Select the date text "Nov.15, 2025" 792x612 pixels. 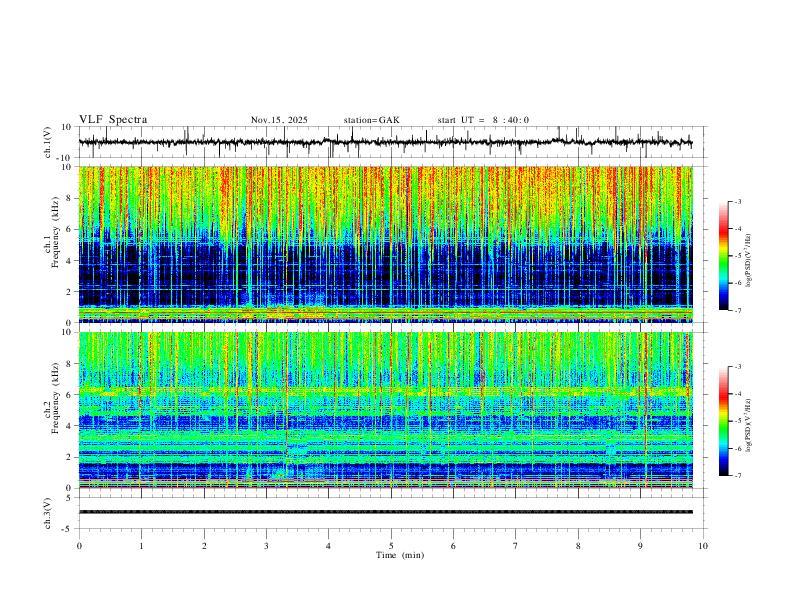(279, 120)
